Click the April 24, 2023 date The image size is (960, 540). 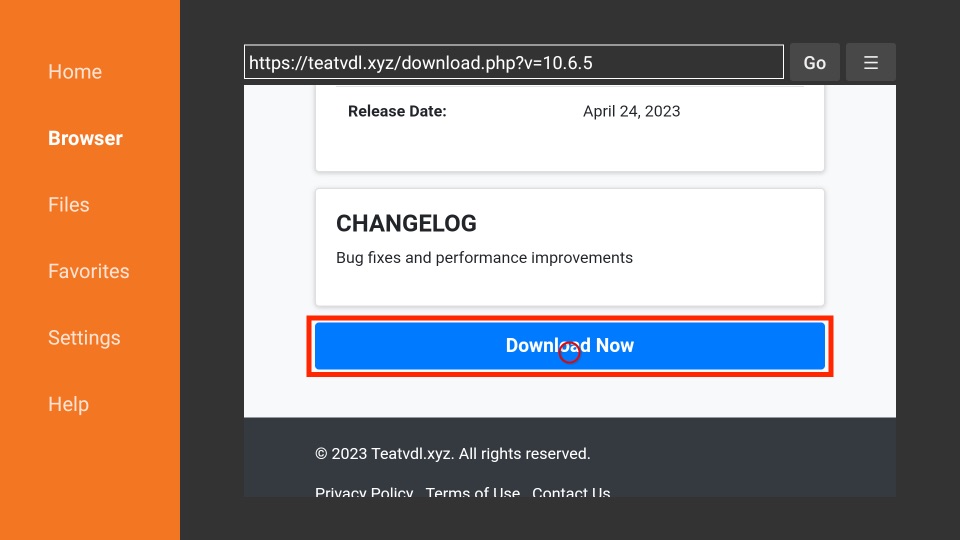pos(631,111)
